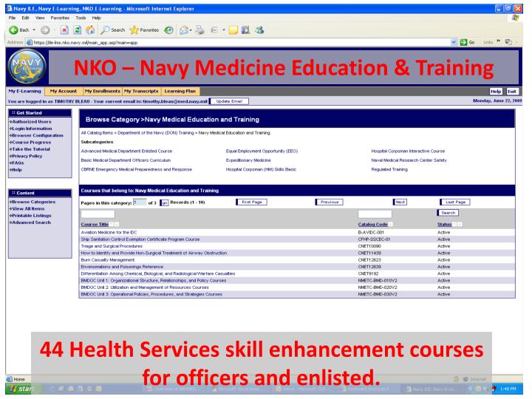Screen dimensions: 532x399
Task: Open the Favorites menu
Action: pyautogui.click(x=60, y=18)
